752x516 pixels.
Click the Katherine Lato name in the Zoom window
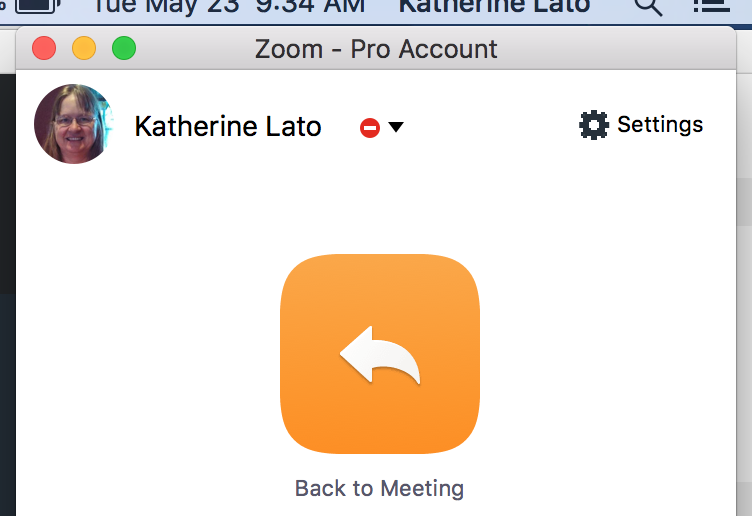pyautogui.click(x=228, y=127)
